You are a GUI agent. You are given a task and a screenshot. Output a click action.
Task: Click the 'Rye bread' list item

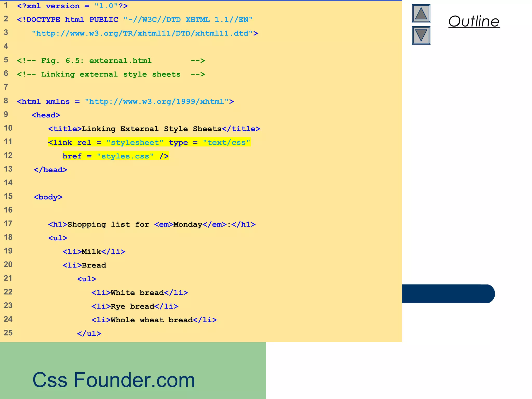click(x=135, y=306)
